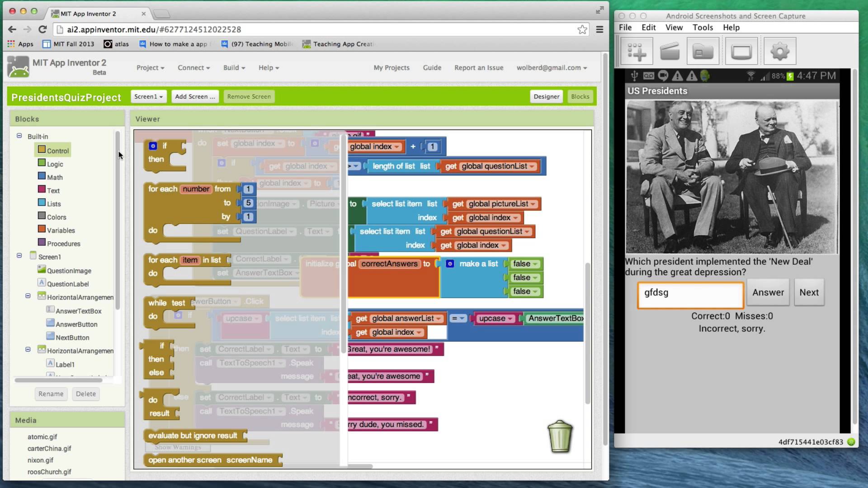Open the Project dropdown menu
This screenshot has width=868, height=488.
[x=151, y=68]
